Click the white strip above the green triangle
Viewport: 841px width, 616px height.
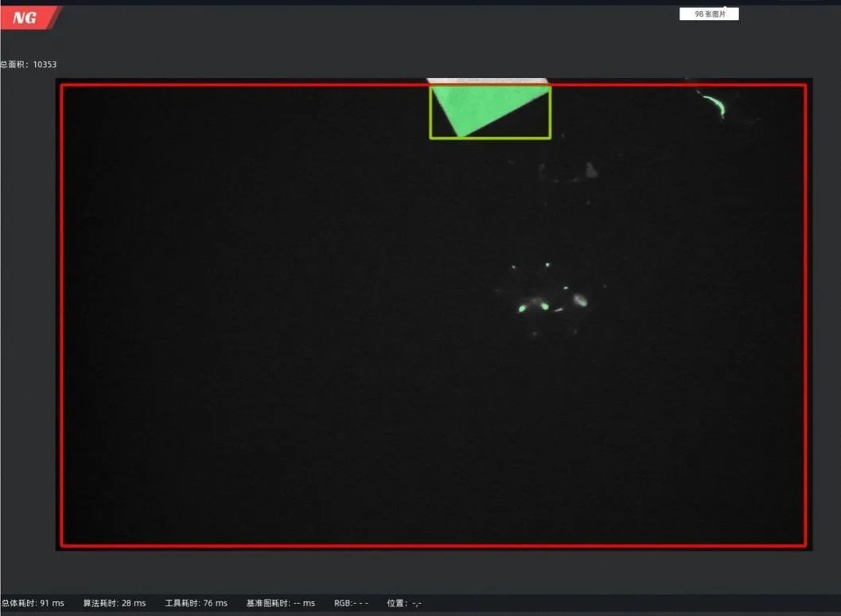488,81
